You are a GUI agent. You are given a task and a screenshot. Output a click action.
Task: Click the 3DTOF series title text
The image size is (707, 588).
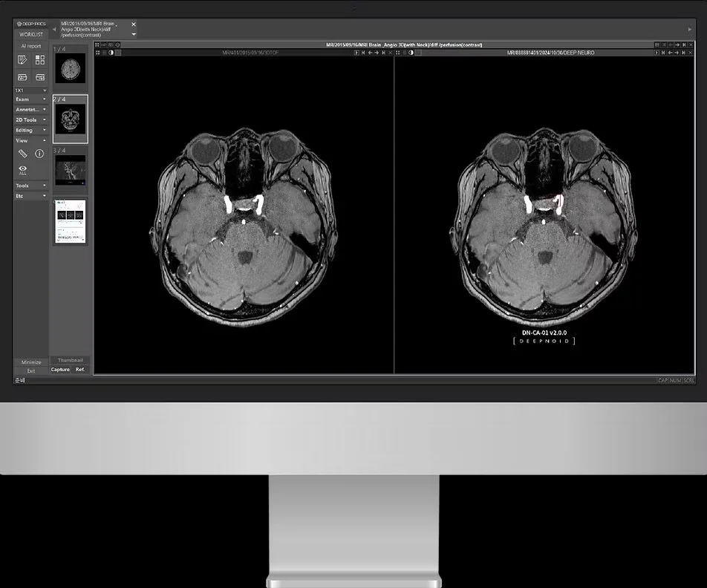tap(250, 53)
